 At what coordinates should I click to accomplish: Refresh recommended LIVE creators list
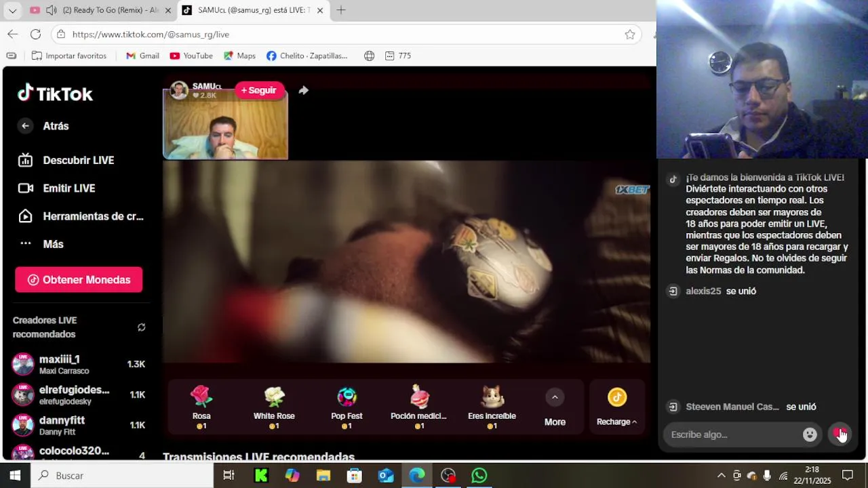[x=141, y=327]
